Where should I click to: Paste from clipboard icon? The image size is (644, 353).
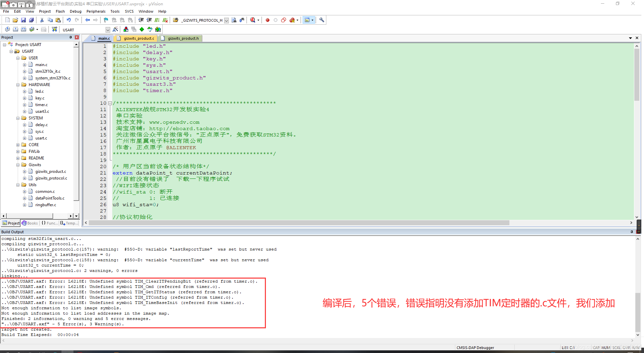pos(58,20)
